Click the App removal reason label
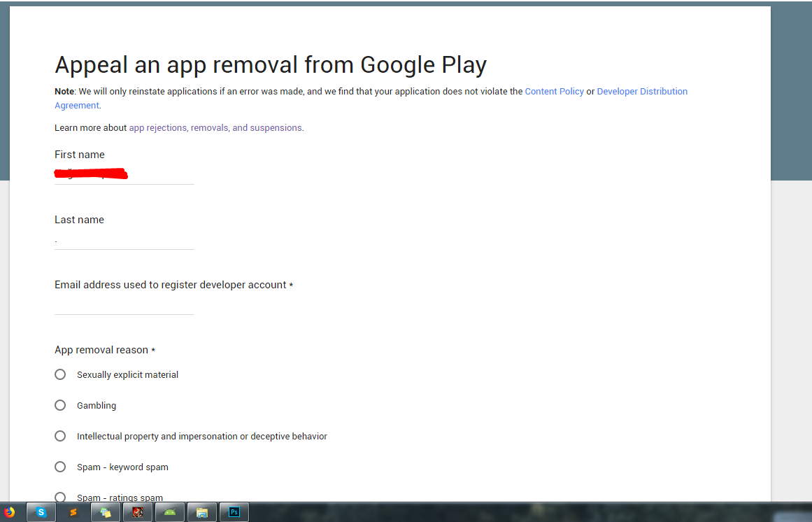This screenshot has height=522, width=812. (x=105, y=350)
